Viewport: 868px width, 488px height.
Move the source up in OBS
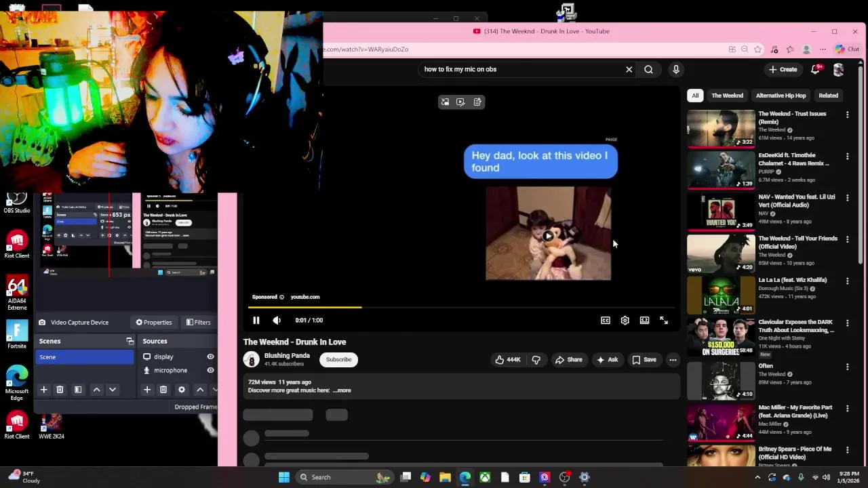click(200, 390)
